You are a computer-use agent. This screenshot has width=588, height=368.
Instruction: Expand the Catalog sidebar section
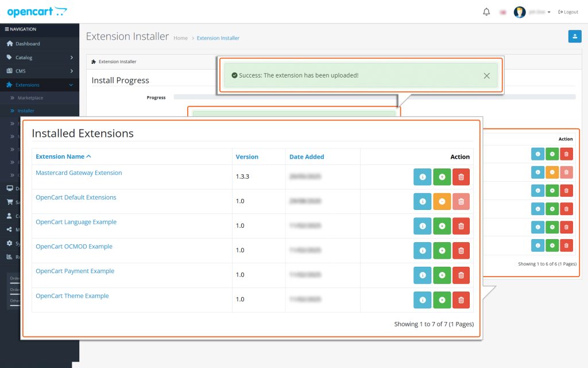23,57
